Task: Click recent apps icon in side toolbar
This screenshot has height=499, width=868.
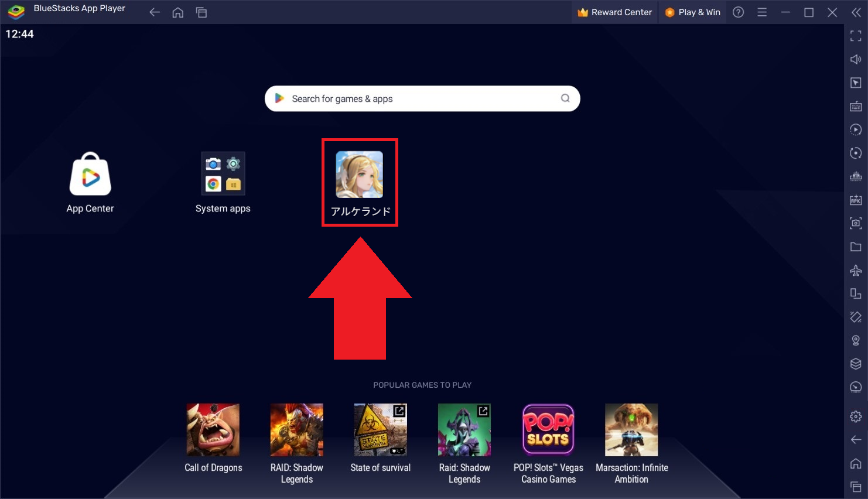Action: [x=856, y=487]
